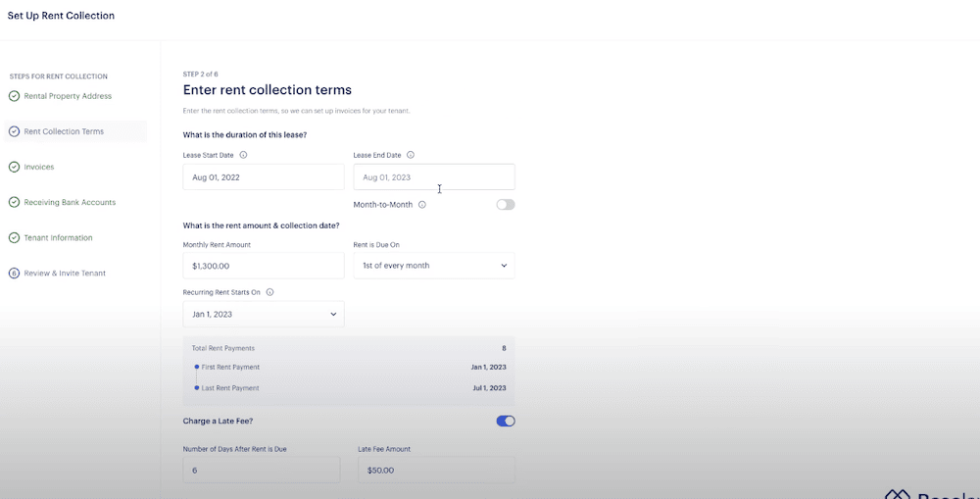The image size is (980, 499).
Task: Open Receiving Bank Accounts step
Action: [x=70, y=203]
